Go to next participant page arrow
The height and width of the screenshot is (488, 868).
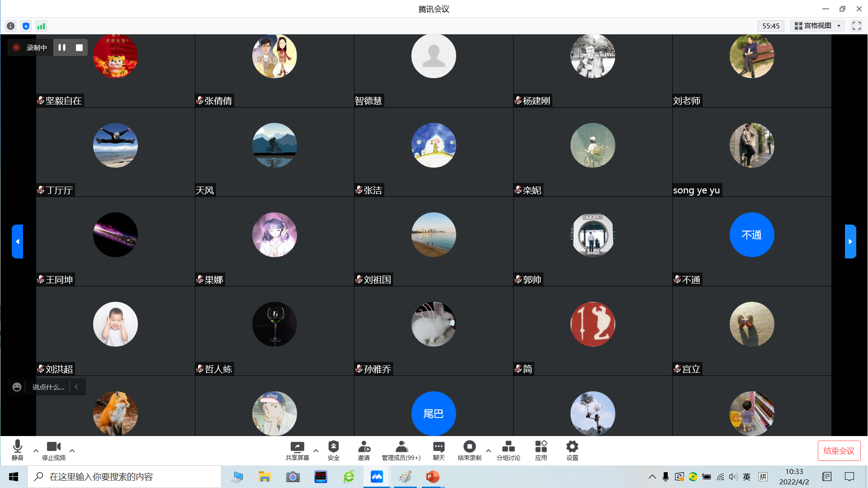(x=850, y=241)
